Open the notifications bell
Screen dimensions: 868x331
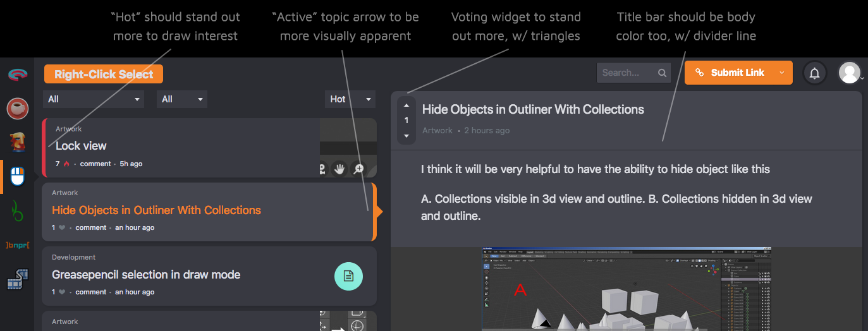815,73
